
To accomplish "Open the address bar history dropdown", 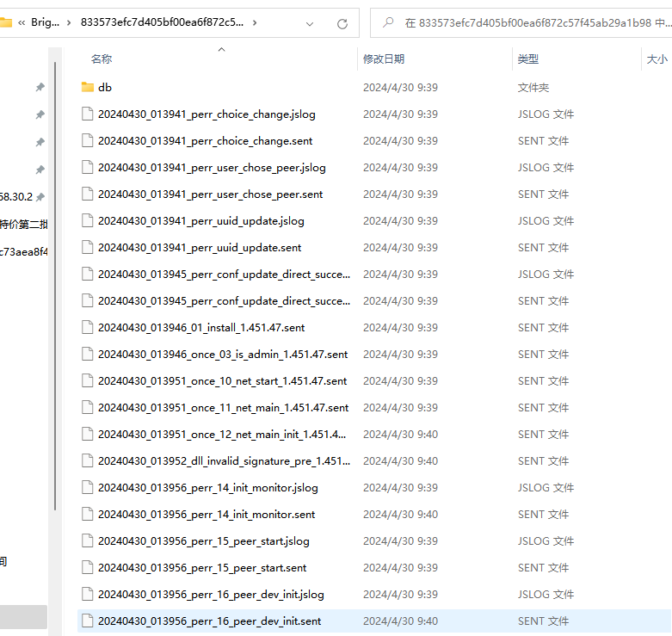I will pos(310,24).
